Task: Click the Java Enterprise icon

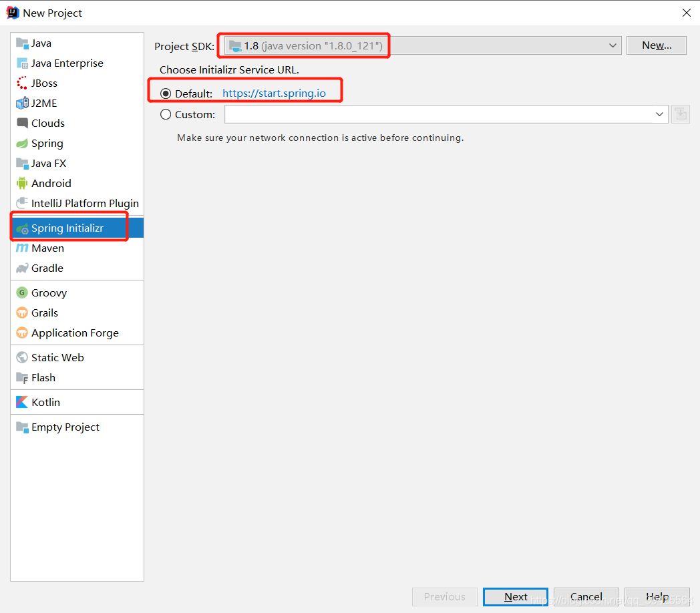Action: click(x=22, y=63)
